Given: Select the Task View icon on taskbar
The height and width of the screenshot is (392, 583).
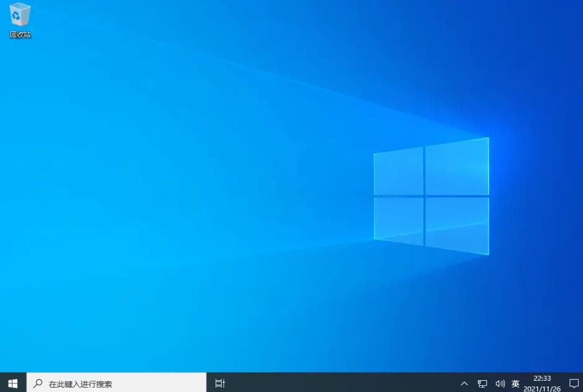Looking at the screenshot, I should (x=219, y=383).
